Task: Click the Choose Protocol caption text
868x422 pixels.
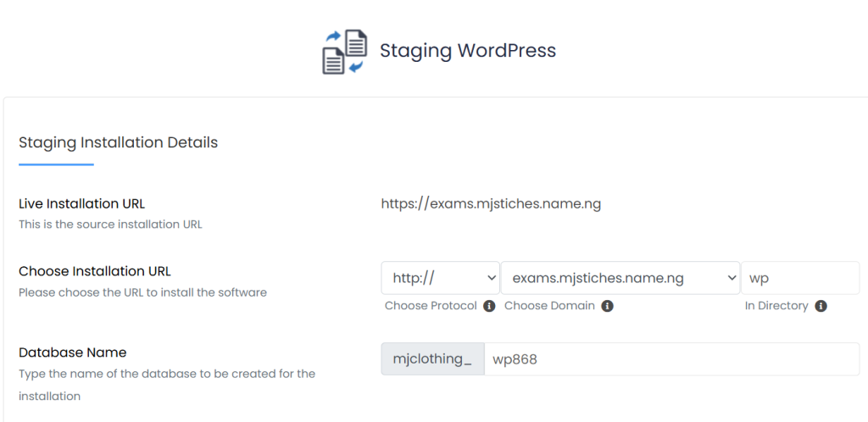Action: tap(431, 306)
